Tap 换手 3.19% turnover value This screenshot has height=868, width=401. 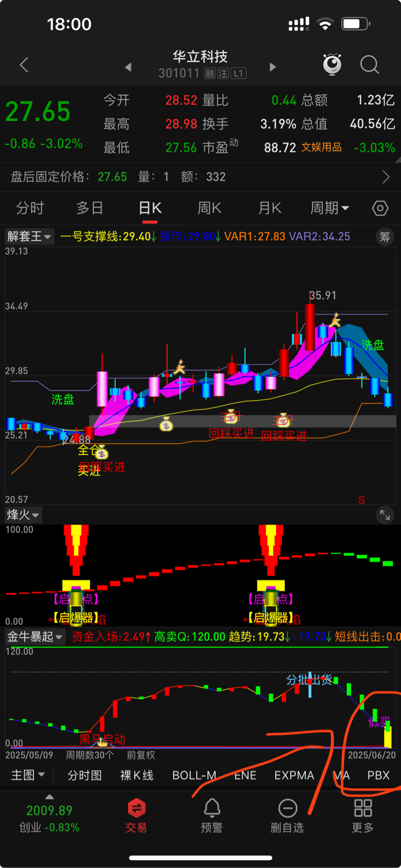pyautogui.click(x=249, y=124)
